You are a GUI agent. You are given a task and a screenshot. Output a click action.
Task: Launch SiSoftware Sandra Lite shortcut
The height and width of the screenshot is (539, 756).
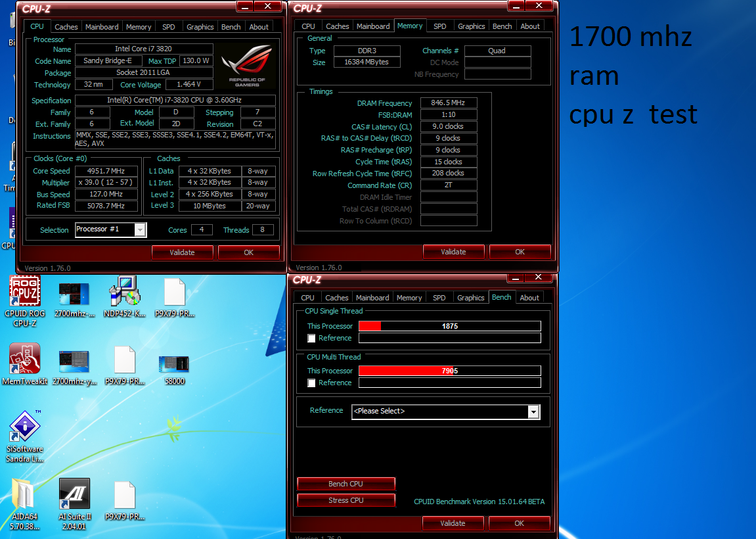click(24, 436)
